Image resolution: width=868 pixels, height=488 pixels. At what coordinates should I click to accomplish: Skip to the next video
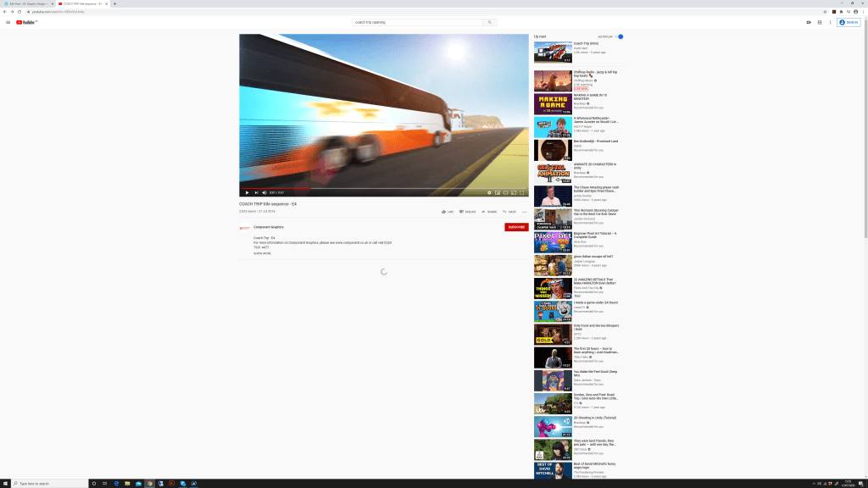[x=255, y=192]
